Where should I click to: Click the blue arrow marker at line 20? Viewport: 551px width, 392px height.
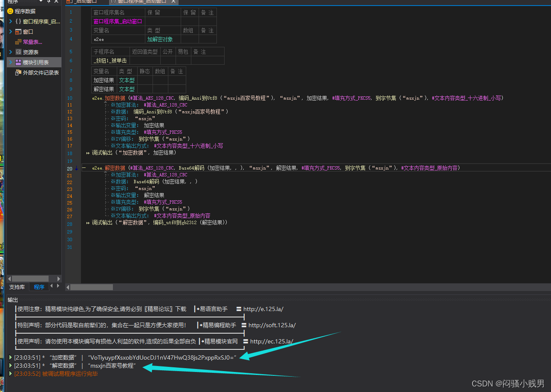coord(77,168)
